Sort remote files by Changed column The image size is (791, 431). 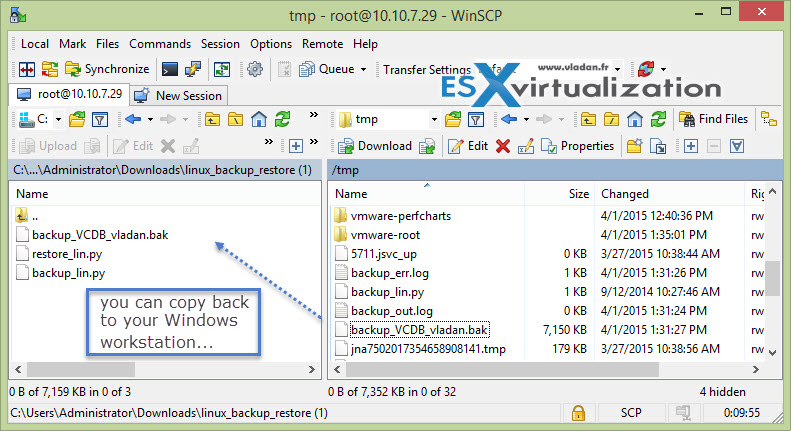[x=669, y=194]
